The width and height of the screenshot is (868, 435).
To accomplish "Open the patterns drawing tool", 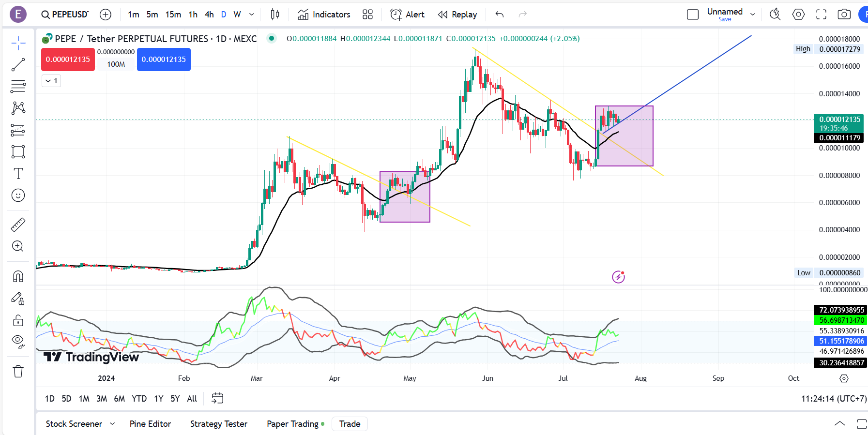I will 18,108.
